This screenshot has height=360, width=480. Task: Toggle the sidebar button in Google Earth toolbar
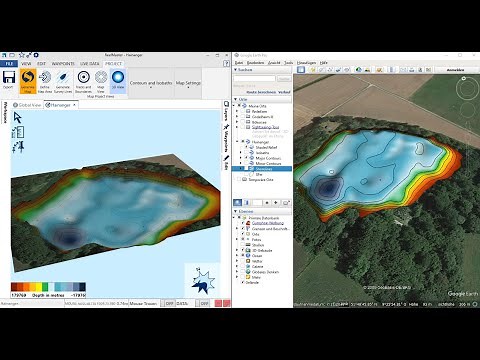[x=301, y=70]
